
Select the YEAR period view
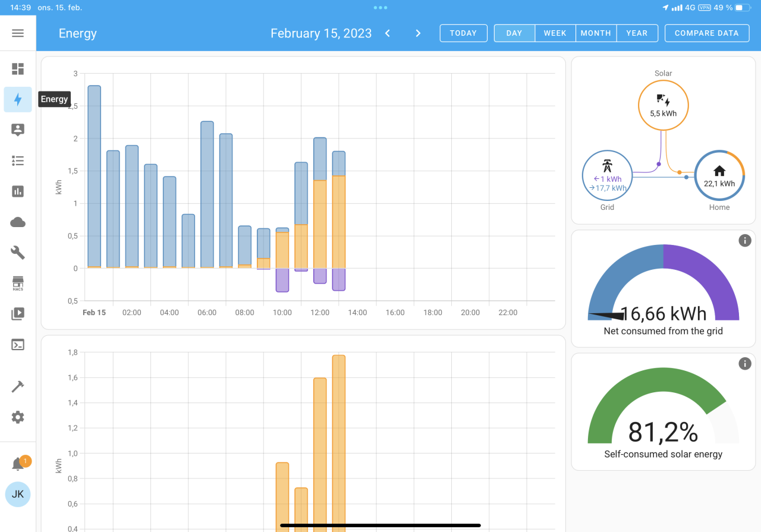[637, 33]
